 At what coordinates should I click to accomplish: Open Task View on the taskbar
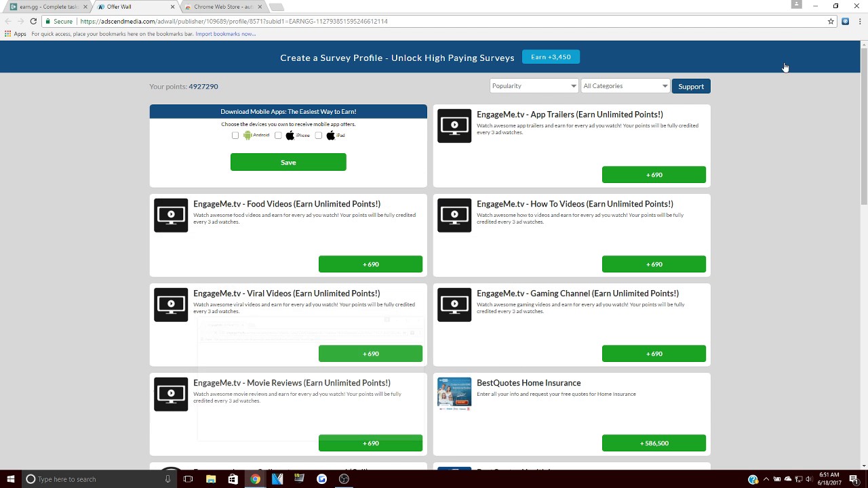pos(188,479)
